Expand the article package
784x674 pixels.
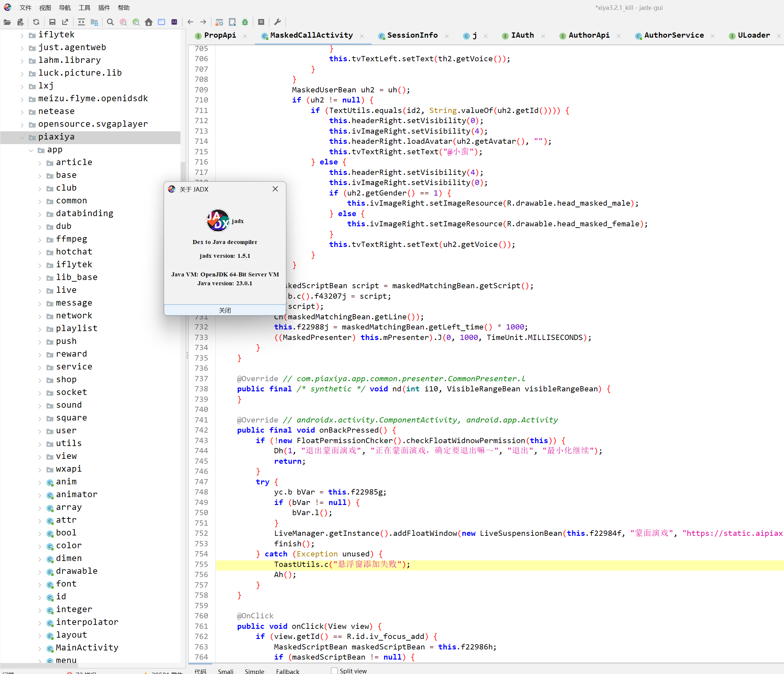40,163
